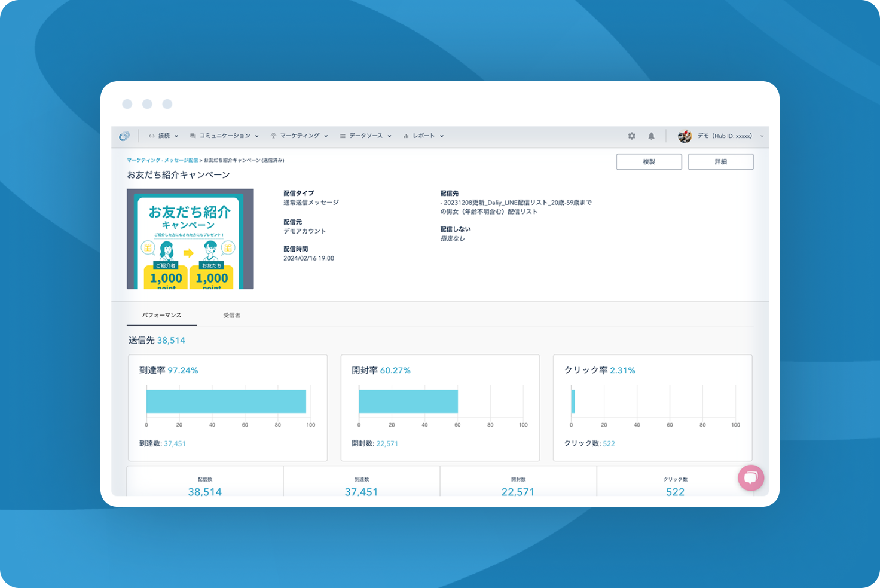Select the コミュニケーション chat icon
The height and width of the screenshot is (588, 880).
pyautogui.click(x=192, y=136)
